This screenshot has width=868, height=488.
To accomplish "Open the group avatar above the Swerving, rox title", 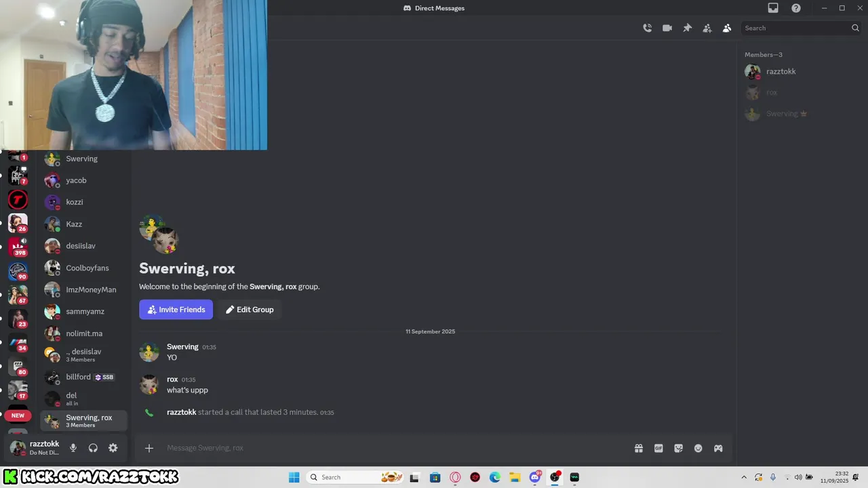I will coord(159,234).
